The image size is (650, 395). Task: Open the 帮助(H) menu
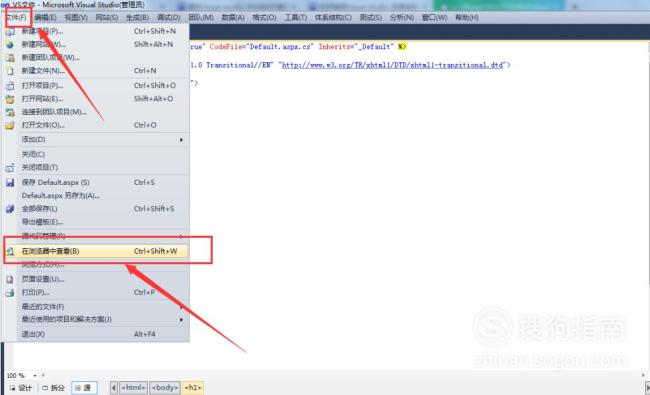[x=467, y=17]
